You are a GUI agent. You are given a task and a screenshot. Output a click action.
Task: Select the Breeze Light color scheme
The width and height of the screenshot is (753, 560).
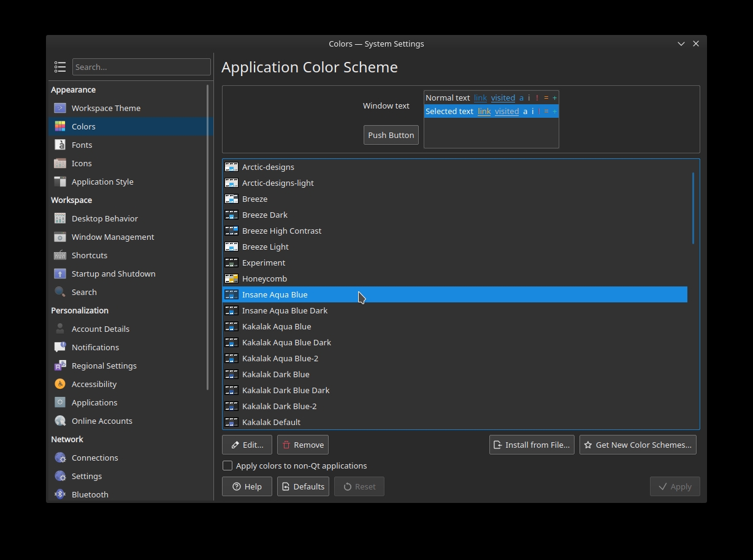click(x=454, y=247)
